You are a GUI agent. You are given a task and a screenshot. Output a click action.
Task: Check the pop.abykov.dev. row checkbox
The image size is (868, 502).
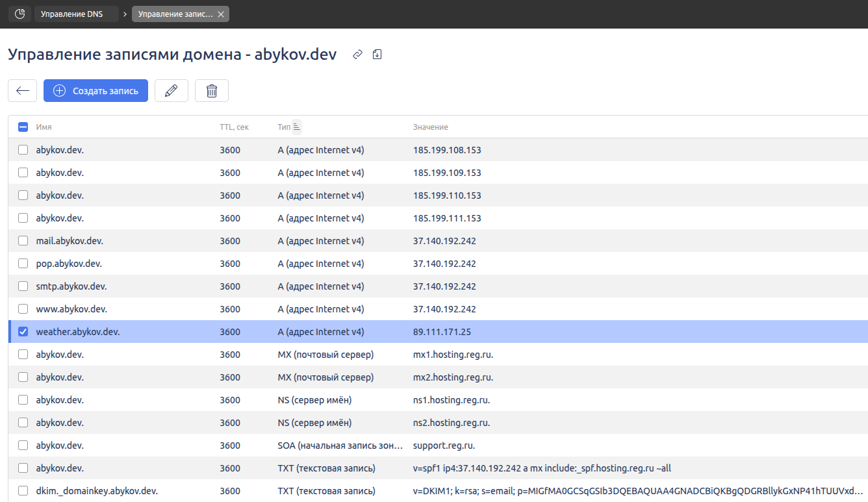23,264
